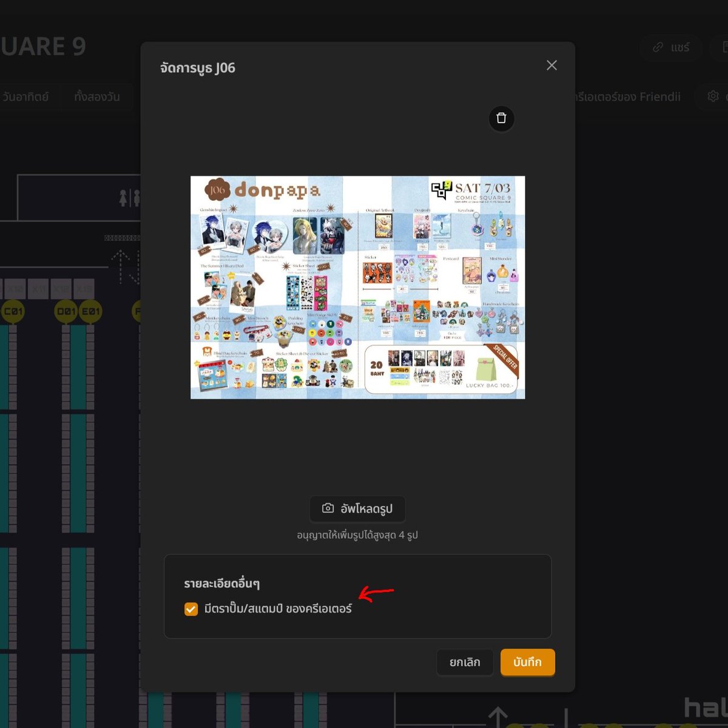Screen dimensions: 728x728
Task: Uncheck มีตราปั๊ม/สแตมป์ ของครีเอเตอร์ checkbox
Action: point(191,609)
